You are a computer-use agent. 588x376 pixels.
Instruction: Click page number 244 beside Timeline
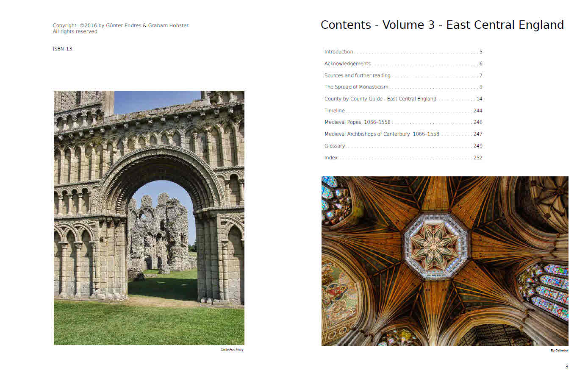tap(477, 111)
